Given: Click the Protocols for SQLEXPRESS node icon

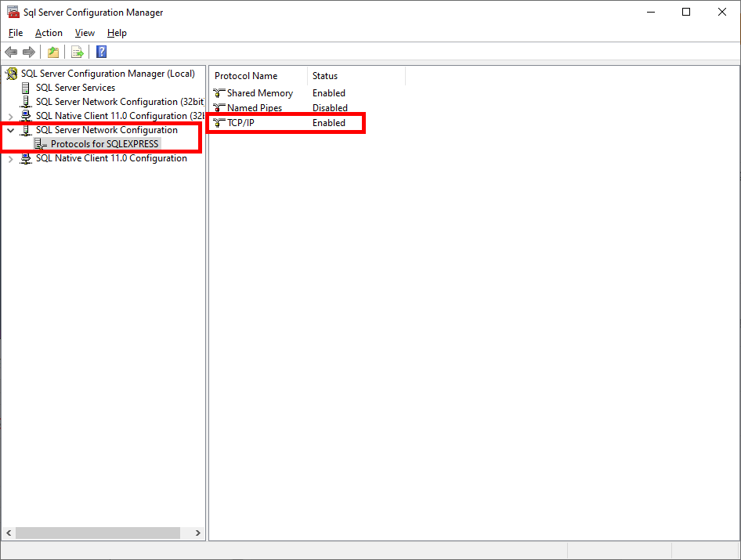Looking at the screenshot, I should [x=41, y=144].
